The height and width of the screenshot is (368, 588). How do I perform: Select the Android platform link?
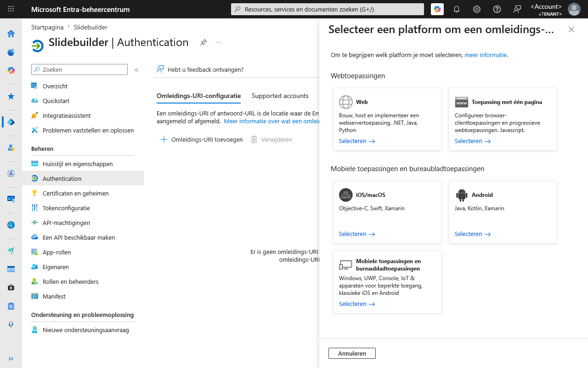point(473,234)
